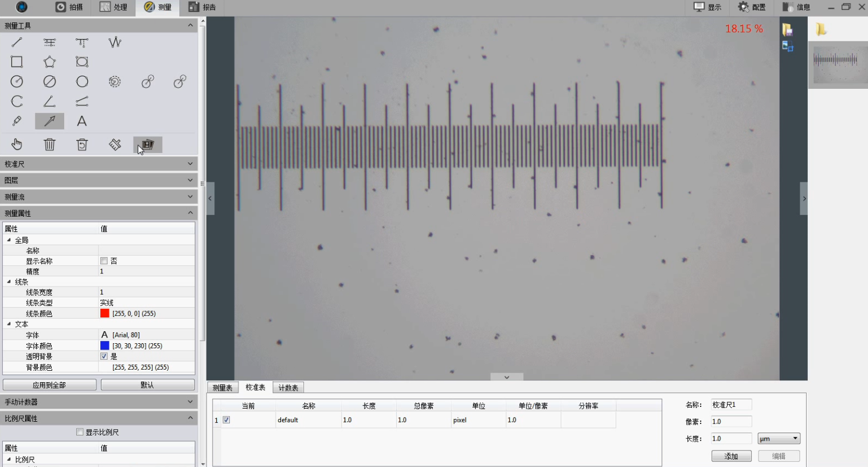This screenshot has height=467, width=868.
Task: Select the text annotation tool
Action: point(82,121)
